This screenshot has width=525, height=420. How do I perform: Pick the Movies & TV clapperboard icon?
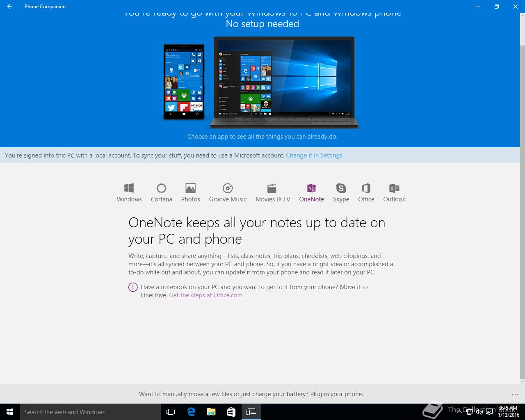272,188
